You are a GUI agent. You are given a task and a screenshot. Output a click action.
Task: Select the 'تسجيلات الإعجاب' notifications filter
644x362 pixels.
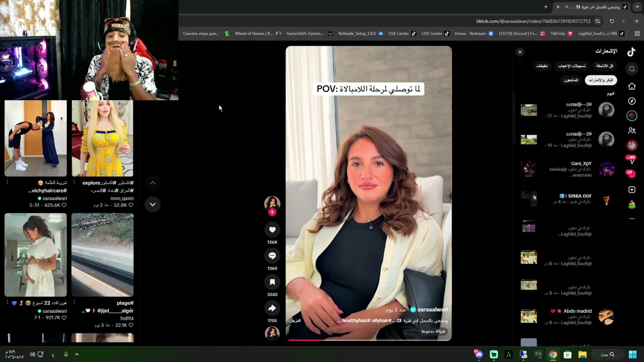(x=572, y=66)
